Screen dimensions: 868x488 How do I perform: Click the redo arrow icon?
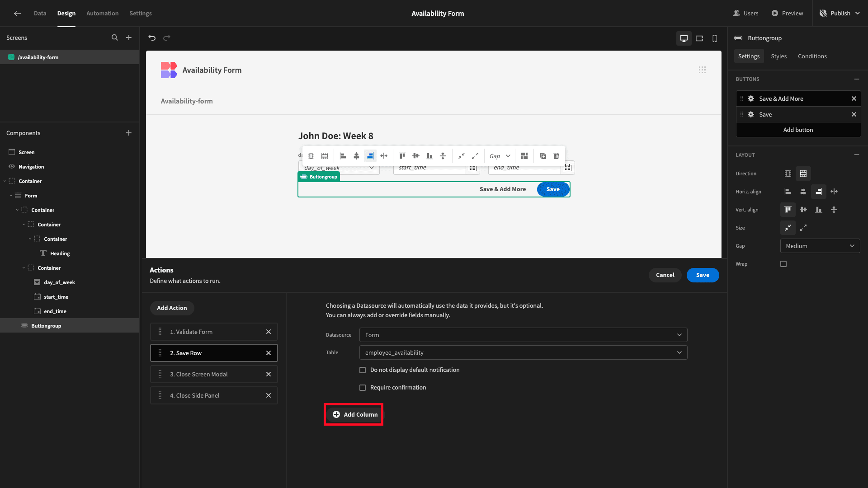pyautogui.click(x=167, y=38)
